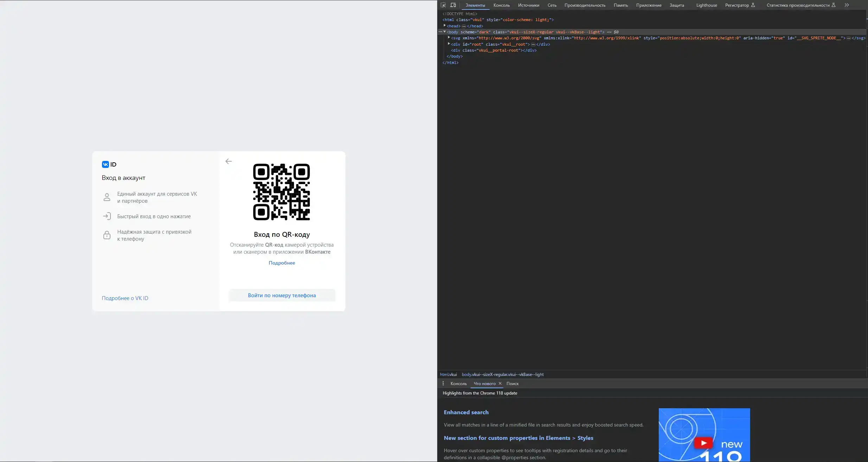Open the Приложение tab

[649, 5]
